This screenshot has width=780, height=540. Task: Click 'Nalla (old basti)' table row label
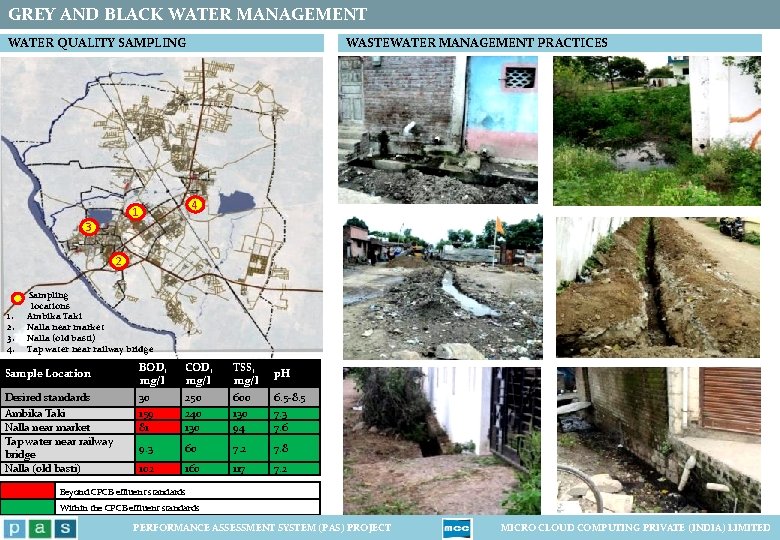[x=42, y=468]
